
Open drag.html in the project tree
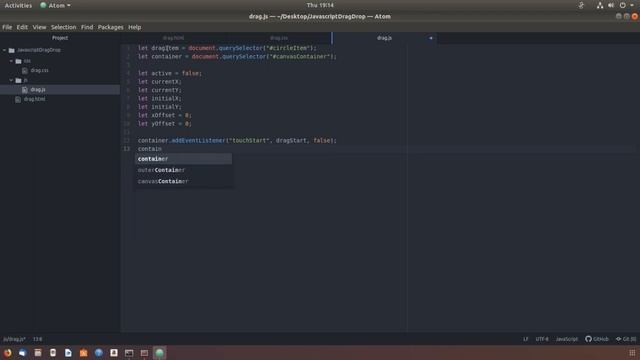pos(35,99)
